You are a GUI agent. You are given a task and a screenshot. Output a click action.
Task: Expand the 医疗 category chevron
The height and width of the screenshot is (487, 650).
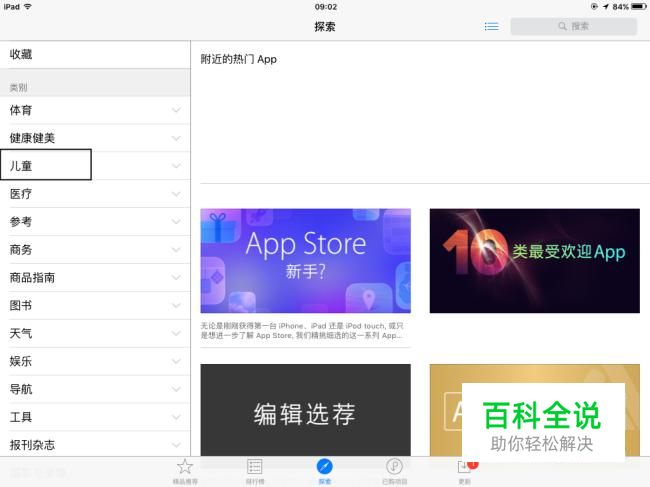point(176,194)
